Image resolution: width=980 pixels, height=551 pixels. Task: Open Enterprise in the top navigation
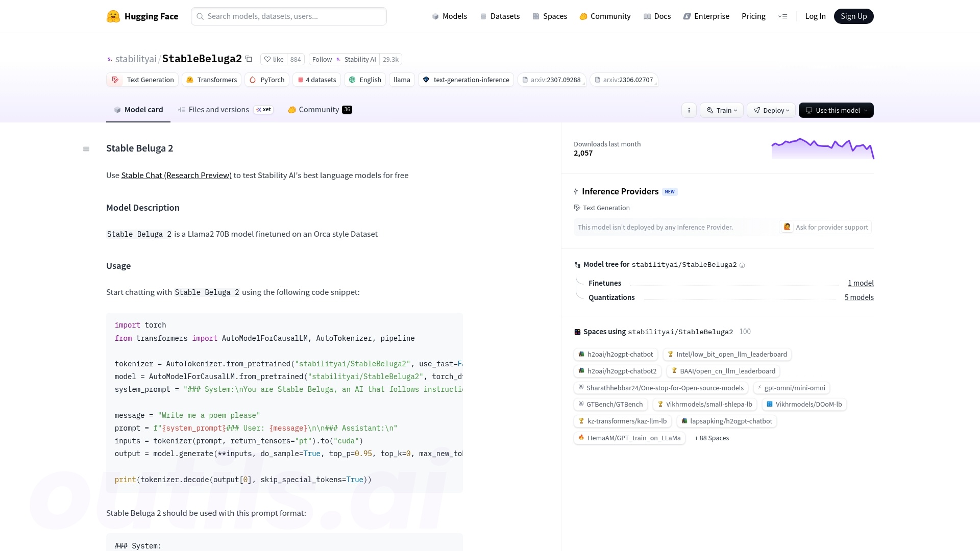706,16
